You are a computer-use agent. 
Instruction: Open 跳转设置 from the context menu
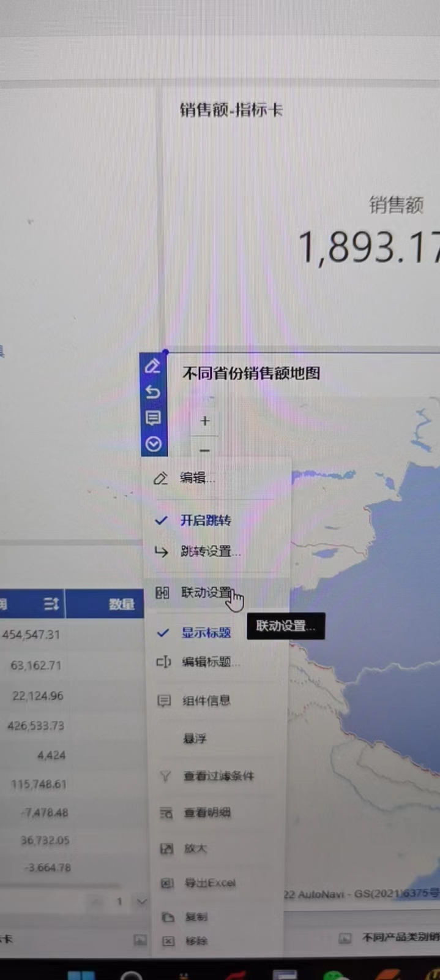(x=210, y=551)
